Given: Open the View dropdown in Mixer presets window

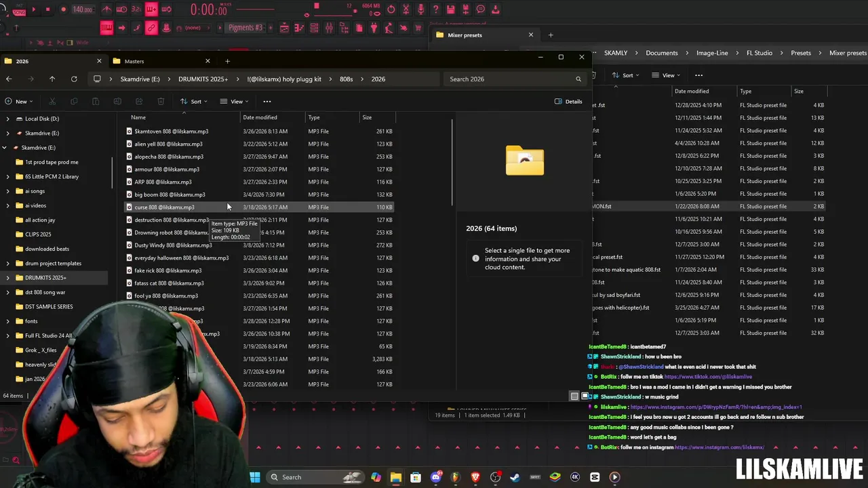Looking at the screenshot, I should [x=667, y=75].
